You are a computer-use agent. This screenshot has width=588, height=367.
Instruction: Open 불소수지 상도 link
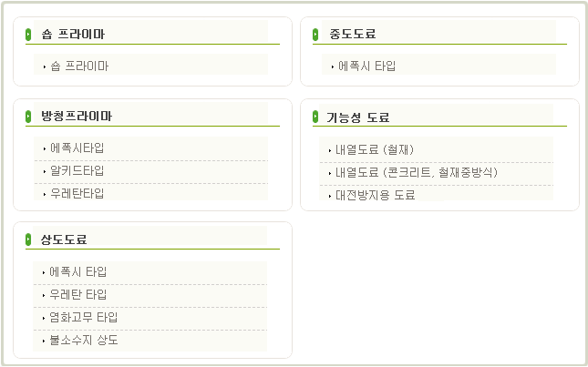tap(84, 341)
